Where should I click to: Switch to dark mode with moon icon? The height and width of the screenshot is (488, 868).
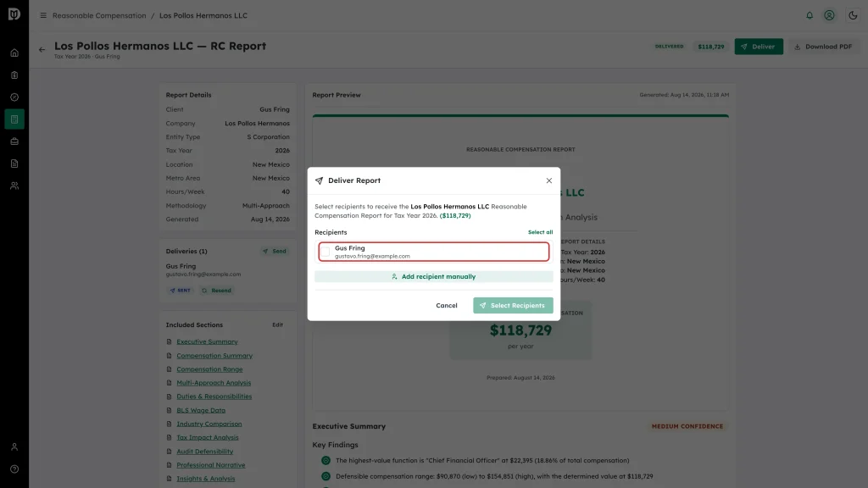coord(853,15)
